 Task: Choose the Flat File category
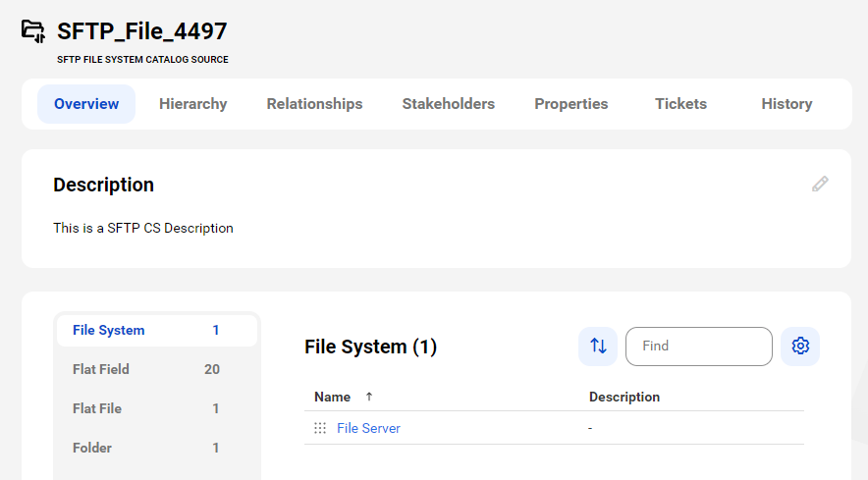157,408
